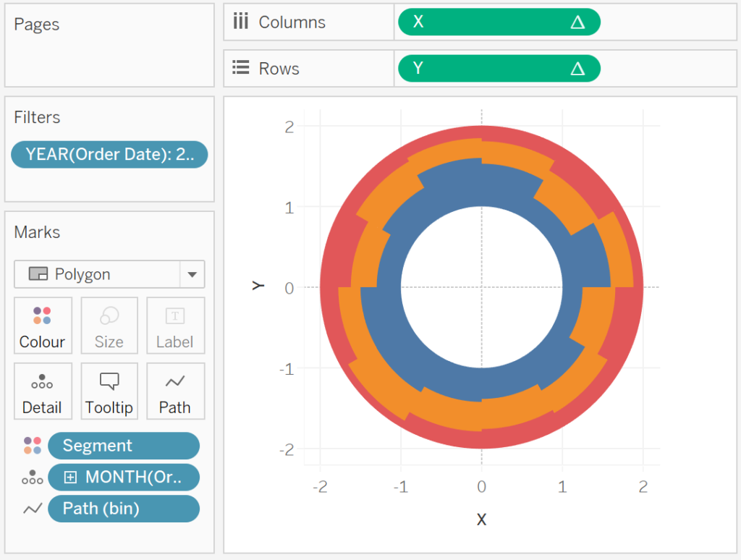This screenshot has height=560, width=741.
Task: Expand MONTH pill using plus icon
Action: tap(70, 478)
